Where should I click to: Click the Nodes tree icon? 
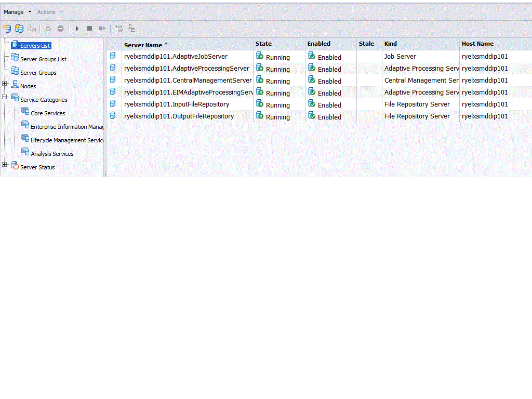pyautogui.click(x=15, y=85)
